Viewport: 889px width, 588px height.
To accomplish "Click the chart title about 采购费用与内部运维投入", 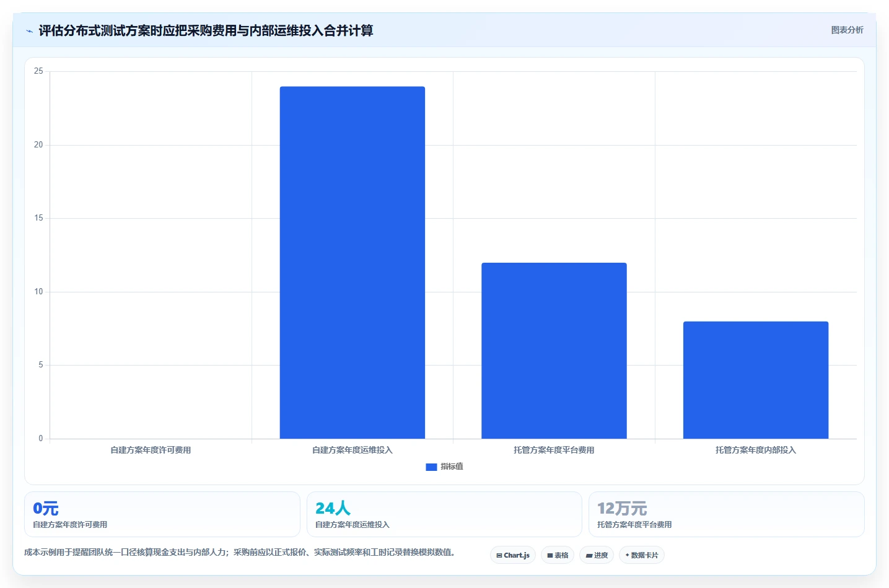I will (206, 31).
